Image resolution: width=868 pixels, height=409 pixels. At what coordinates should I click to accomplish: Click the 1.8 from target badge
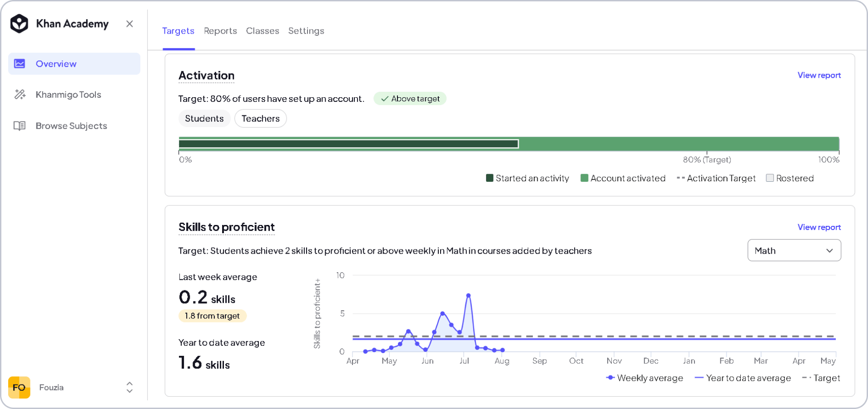213,316
